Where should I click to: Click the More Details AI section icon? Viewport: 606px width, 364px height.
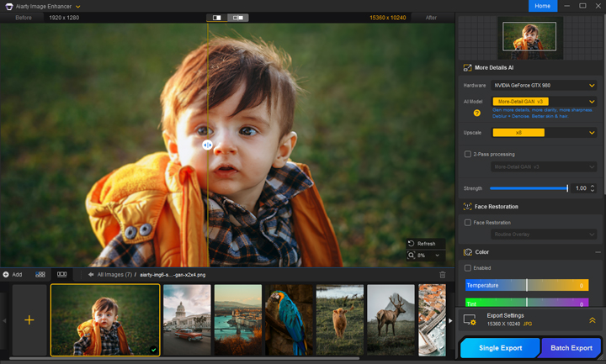[467, 68]
